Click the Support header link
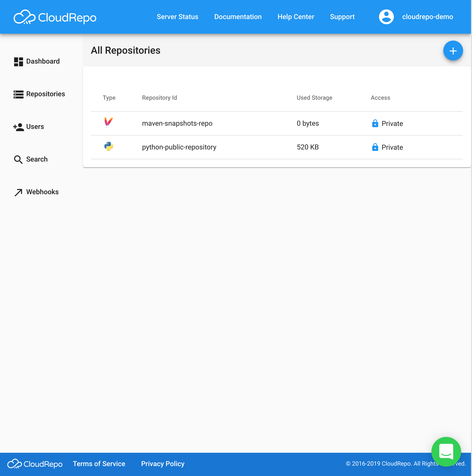The image size is (472, 476). (x=342, y=17)
